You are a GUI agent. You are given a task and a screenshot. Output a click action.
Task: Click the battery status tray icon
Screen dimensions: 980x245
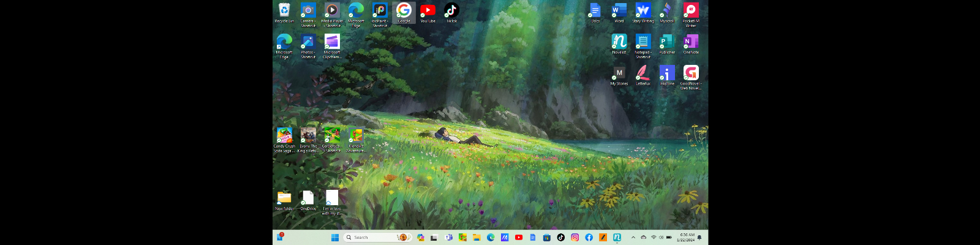pos(669,238)
